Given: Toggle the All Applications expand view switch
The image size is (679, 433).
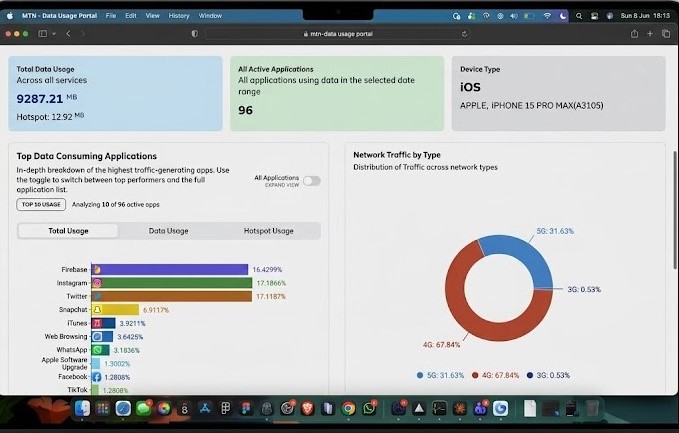Looking at the screenshot, I should [x=311, y=181].
